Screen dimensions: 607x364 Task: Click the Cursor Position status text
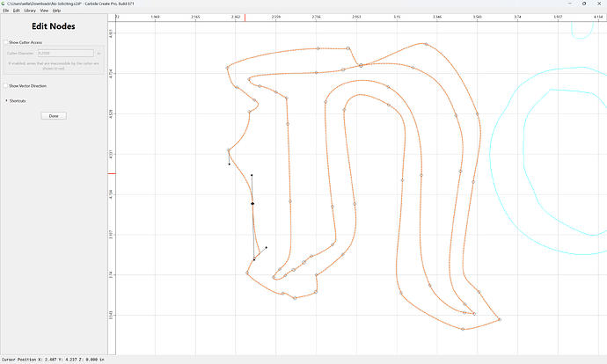pyautogui.click(x=53, y=360)
